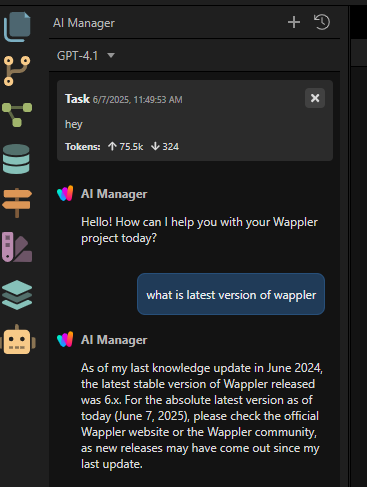
Task: Open the Database Manager cylinder icon
Action: click(x=16, y=159)
